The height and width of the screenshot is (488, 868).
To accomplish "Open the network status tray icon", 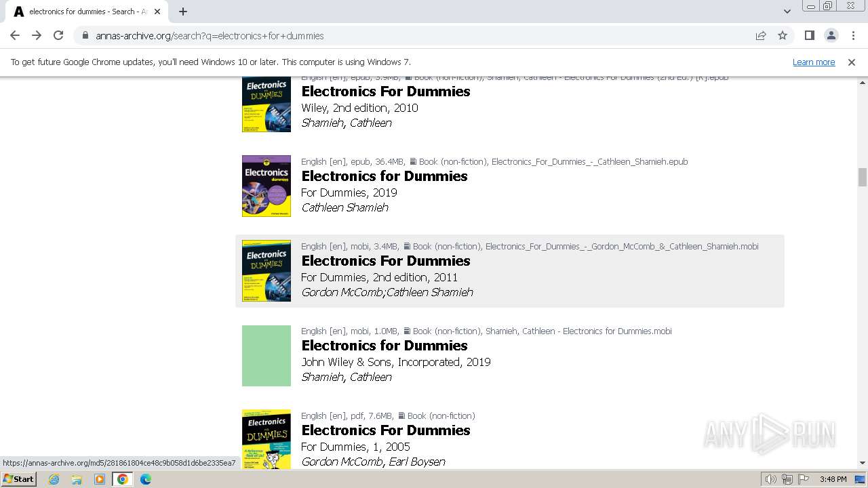I will point(787,479).
